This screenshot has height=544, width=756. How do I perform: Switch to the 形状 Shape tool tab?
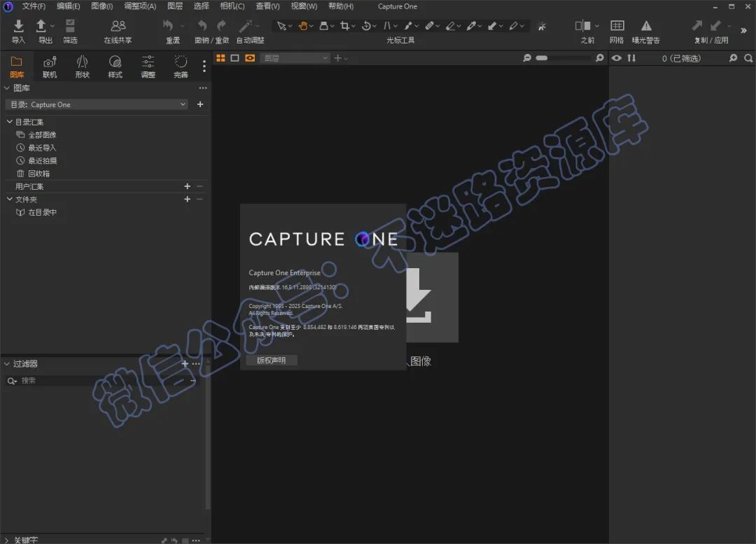(x=83, y=67)
